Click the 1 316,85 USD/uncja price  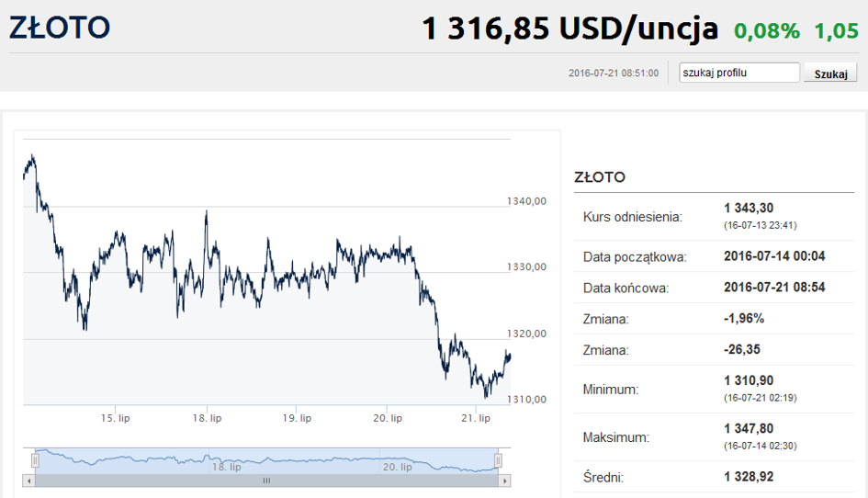[569, 28]
